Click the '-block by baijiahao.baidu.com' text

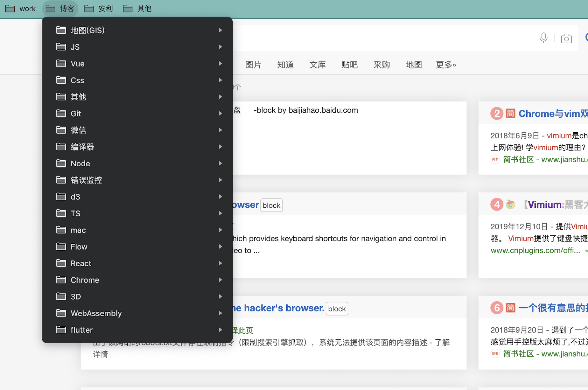tap(306, 110)
